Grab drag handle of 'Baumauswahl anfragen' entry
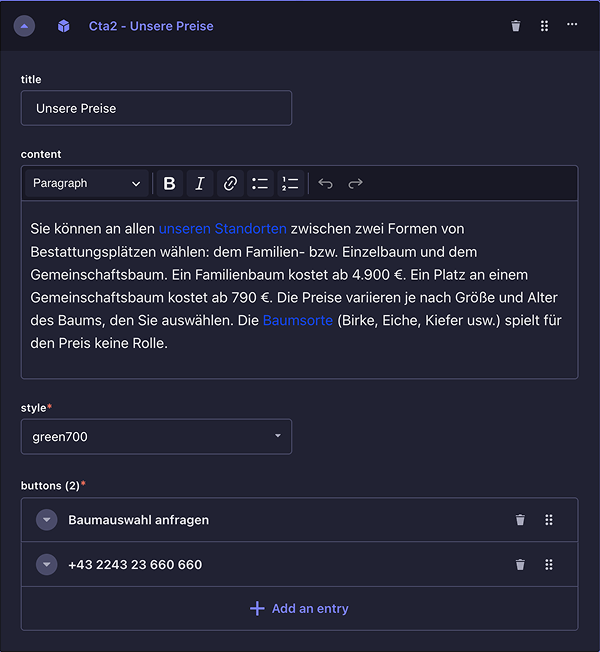The height and width of the screenshot is (652, 600). [549, 520]
